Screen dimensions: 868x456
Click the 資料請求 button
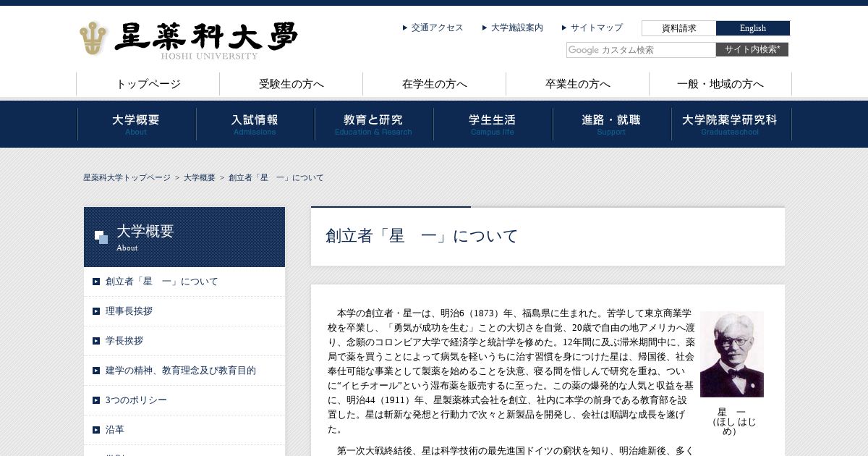point(678,28)
